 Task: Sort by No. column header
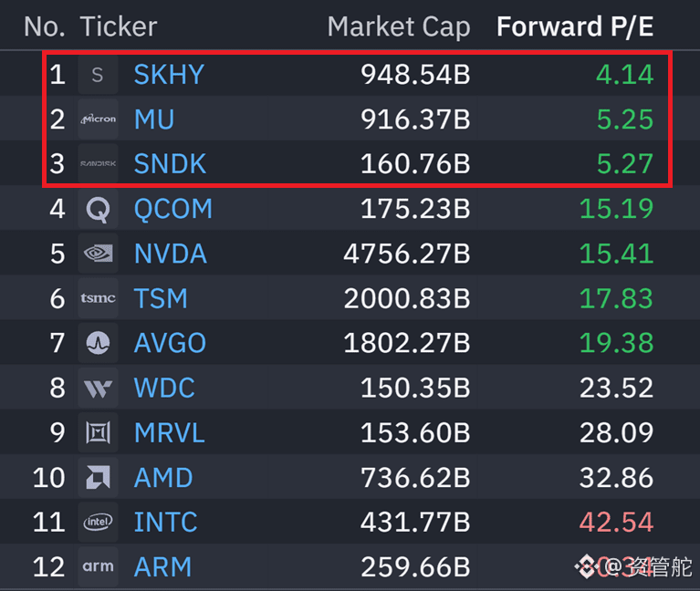click(x=44, y=26)
